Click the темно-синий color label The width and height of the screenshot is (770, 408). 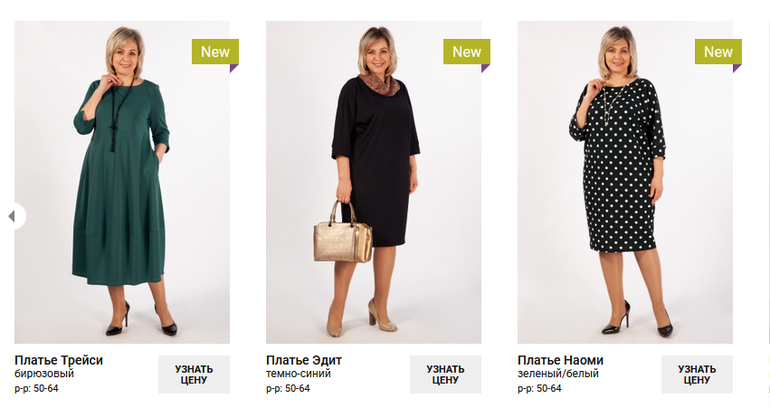(x=298, y=374)
